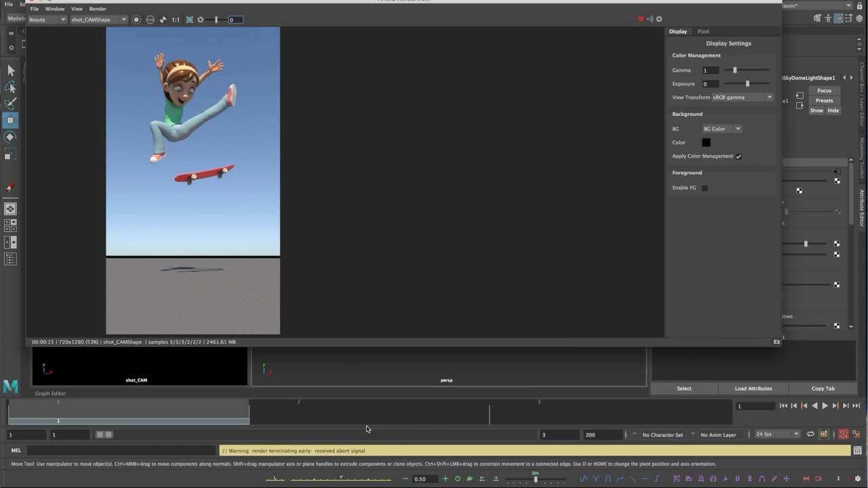
Task: Open View menu in Arnold RenderView
Action: click(x=77, y=9)
